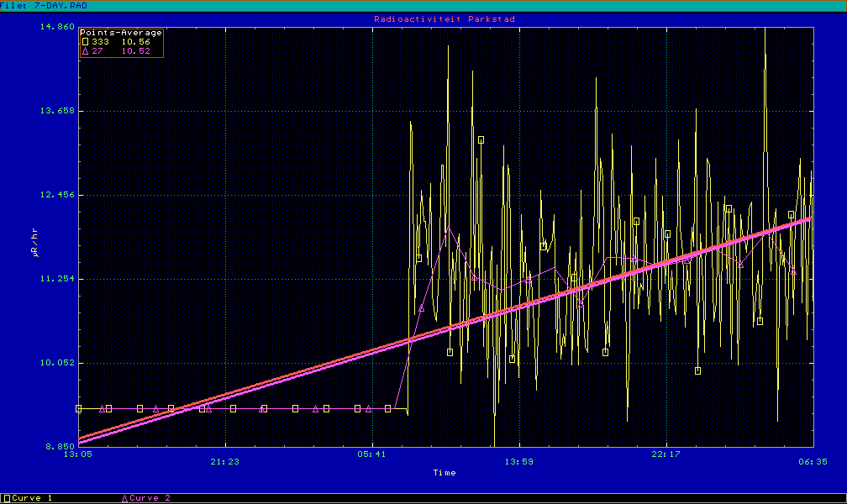This screenshot has width=847, height=504.
Task: Click the highest yellow square data marker
Action: click(481, 139)
